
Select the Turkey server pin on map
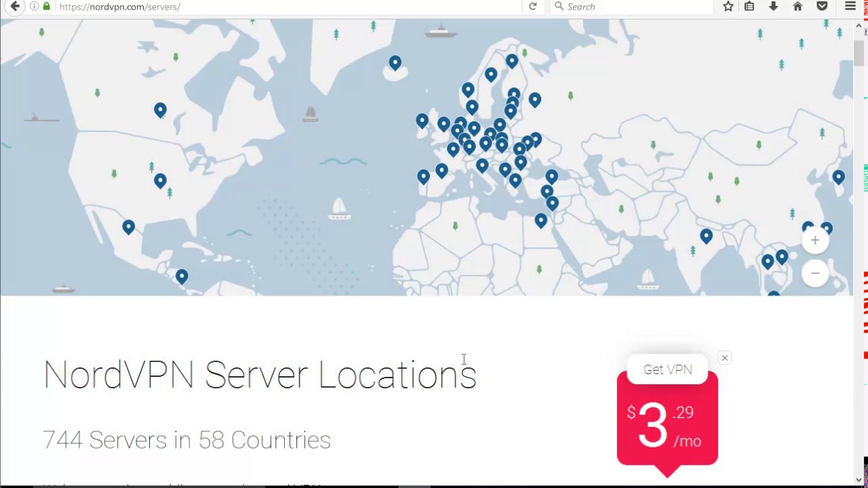click(551, 177)
